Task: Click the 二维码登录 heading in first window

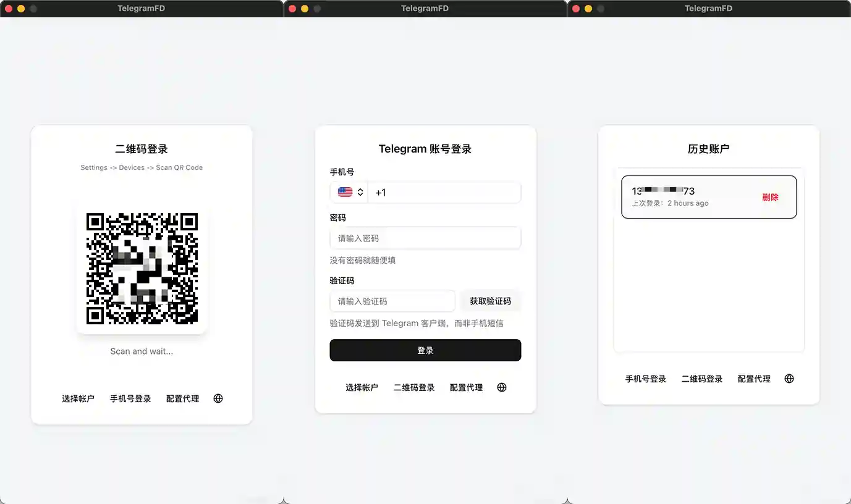Action: coord(142,149)
